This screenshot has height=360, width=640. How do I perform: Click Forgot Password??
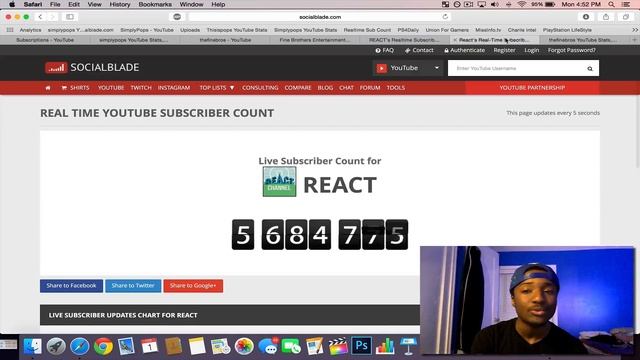[x=572, y=50]
